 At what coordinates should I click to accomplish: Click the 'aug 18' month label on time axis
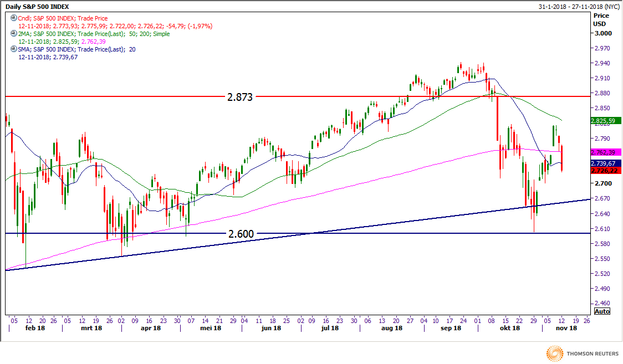pos(391,328)
